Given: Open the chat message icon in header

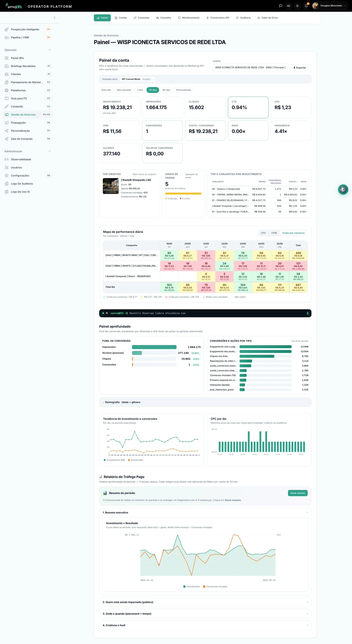Looking at the screenshot, I should point(280,6).
